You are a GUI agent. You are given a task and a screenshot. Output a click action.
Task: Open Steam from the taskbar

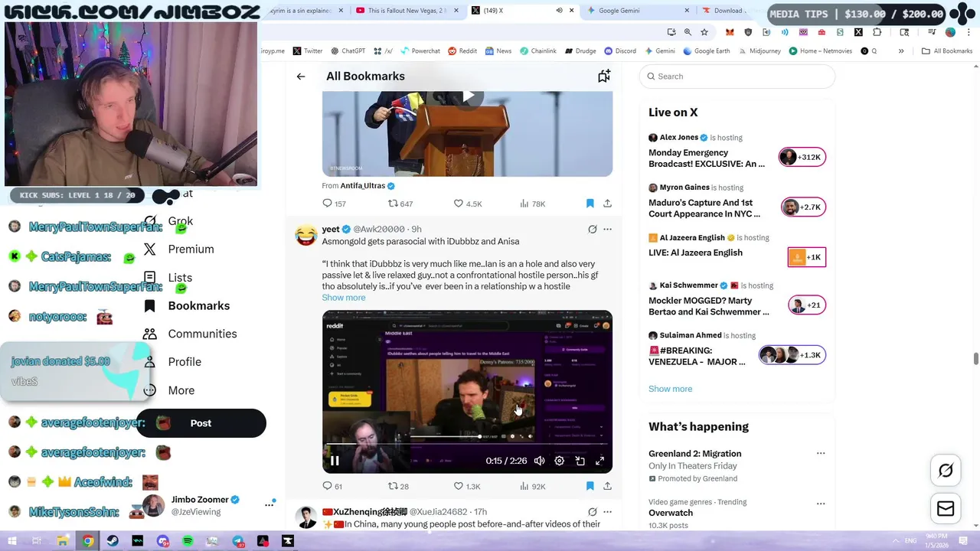[113, 541]
